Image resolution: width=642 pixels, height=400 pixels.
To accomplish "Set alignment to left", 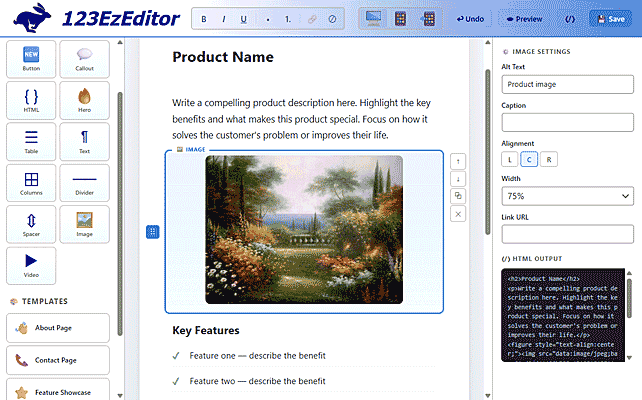I will coord(509,160).
